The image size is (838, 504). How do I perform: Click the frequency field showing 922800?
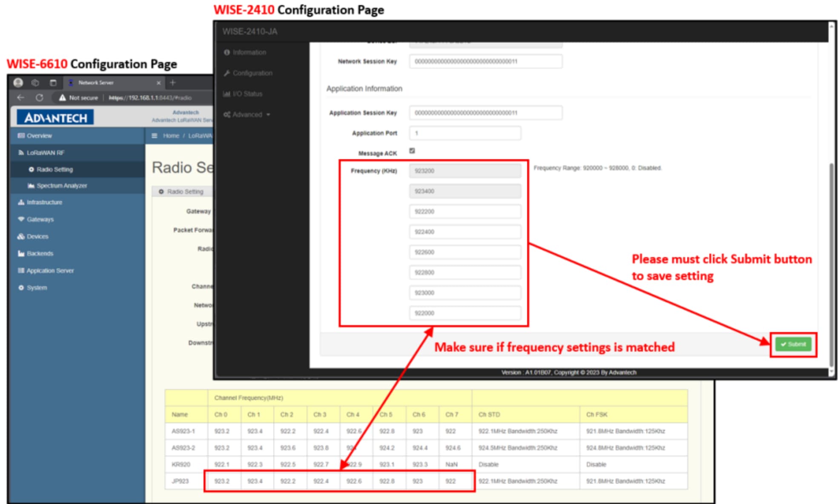click(465, 272)
